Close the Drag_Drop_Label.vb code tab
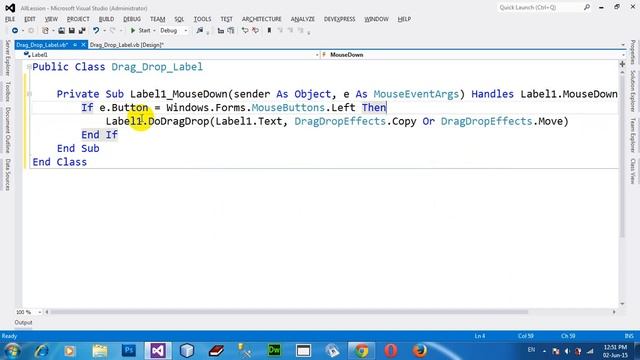 click(x=83, y=45)
